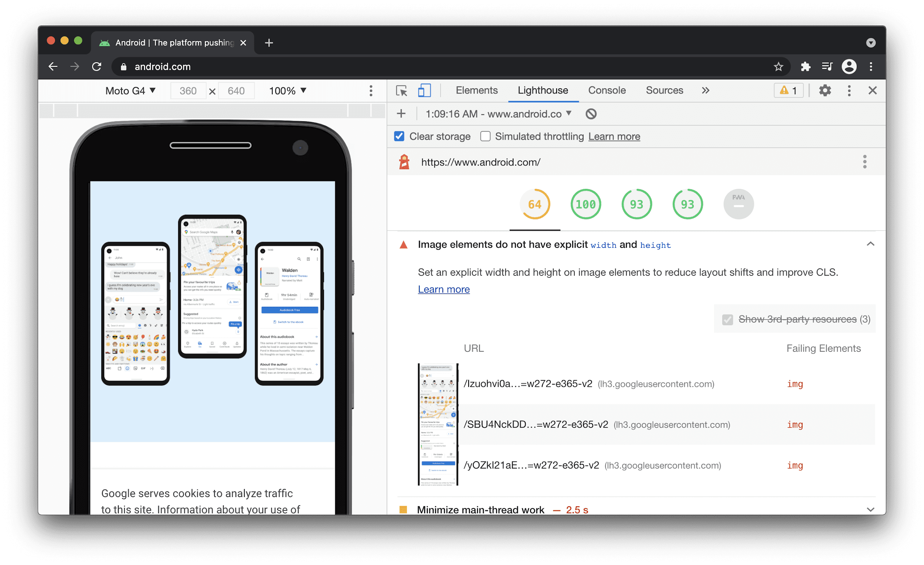Click the warning badge icon showing 1

(x=789, y=91)
